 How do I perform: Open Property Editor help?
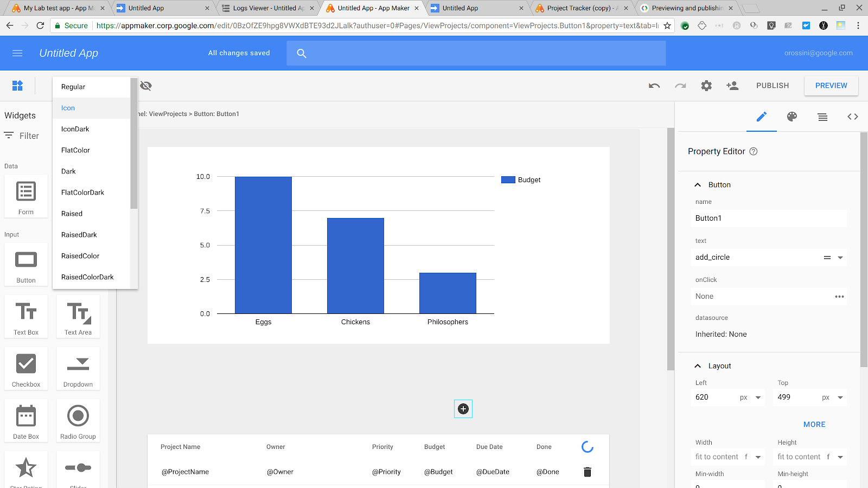coord(754,151)
